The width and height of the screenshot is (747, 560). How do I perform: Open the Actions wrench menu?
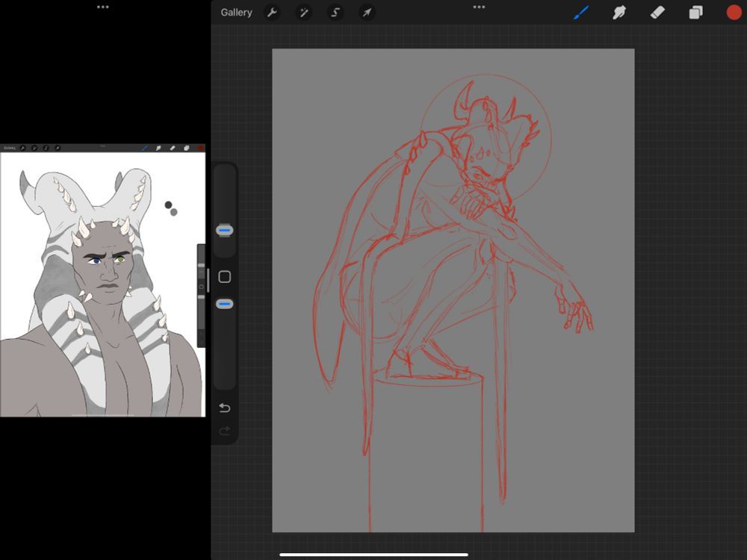(273, 13)
